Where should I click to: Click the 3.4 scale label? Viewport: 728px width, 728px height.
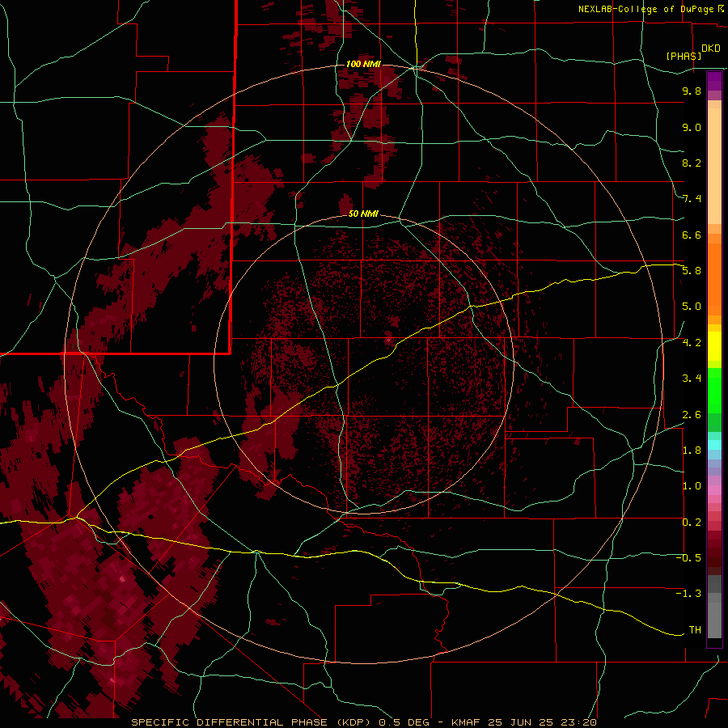coord(692,379)
